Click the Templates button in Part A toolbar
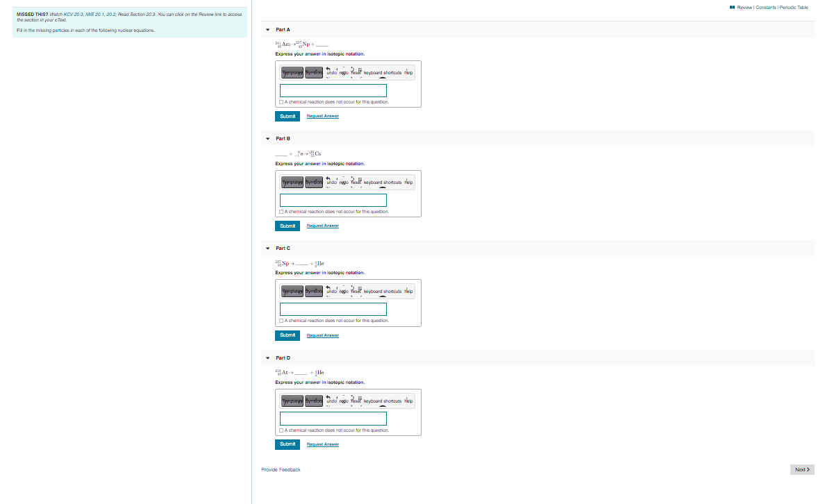 tap(292, 73)
